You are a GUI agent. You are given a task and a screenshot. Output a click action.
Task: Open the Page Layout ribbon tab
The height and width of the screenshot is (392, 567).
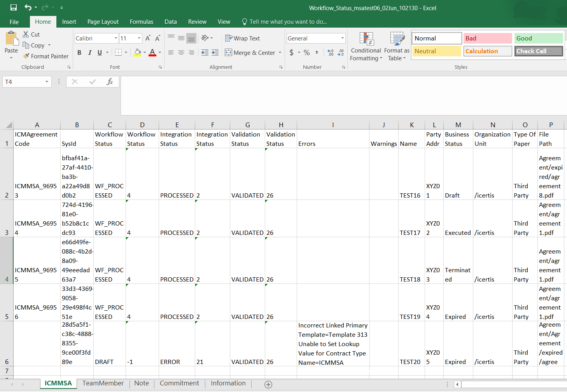(103, 22)
